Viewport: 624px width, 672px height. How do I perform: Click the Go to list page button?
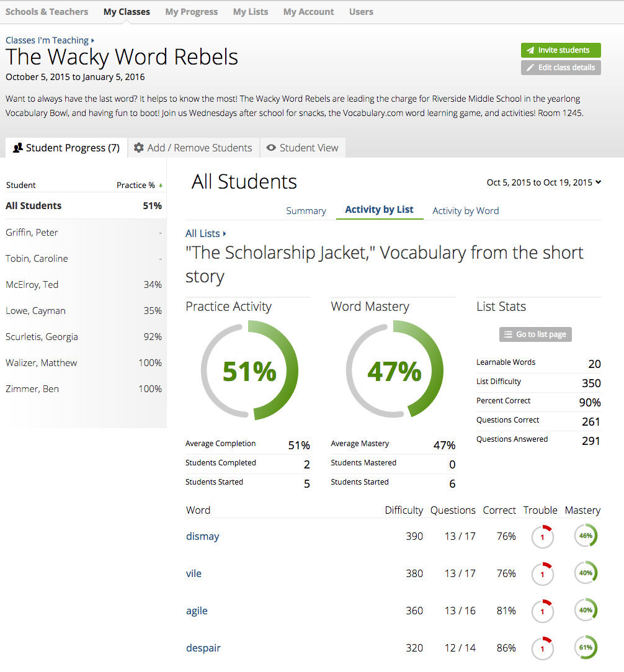coord(535,334)
